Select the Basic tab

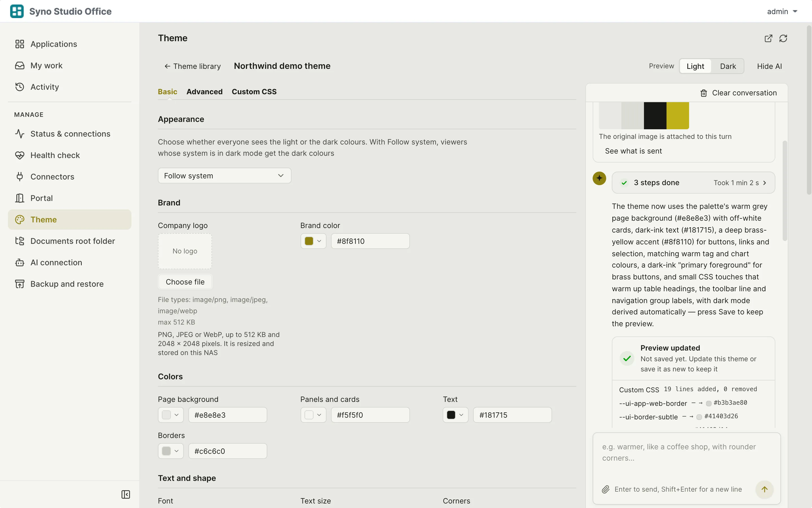[167, 92]
